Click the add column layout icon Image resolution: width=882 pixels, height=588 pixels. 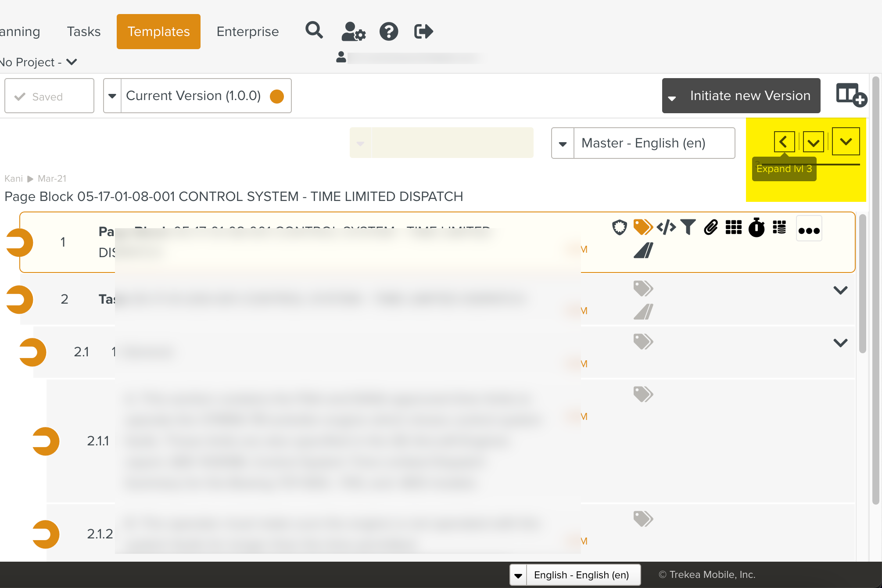[850, 95]
